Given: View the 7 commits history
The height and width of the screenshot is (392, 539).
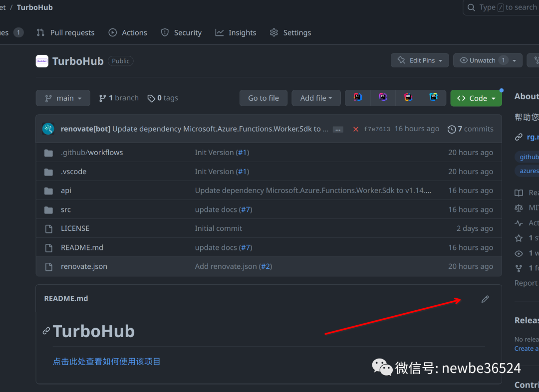Looking at the screenshot, I should pos(471,129).
